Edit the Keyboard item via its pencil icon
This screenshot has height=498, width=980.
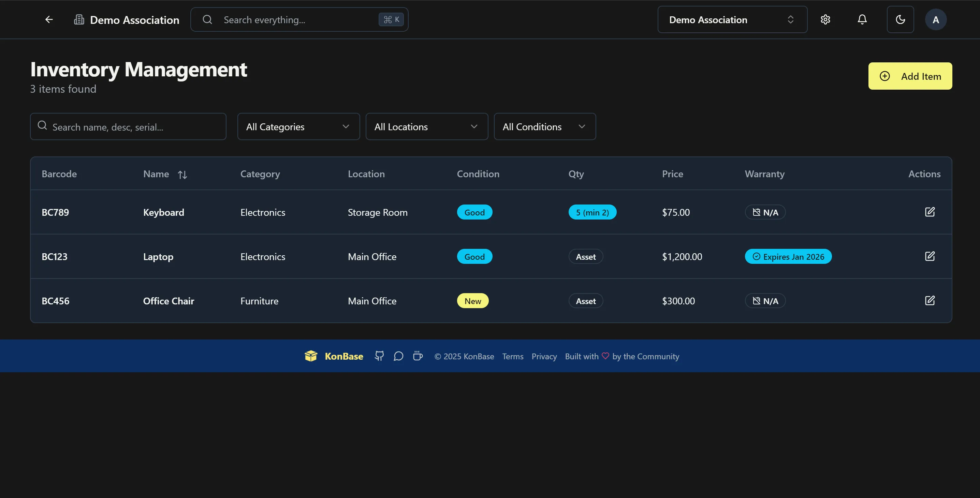[930, 212]
